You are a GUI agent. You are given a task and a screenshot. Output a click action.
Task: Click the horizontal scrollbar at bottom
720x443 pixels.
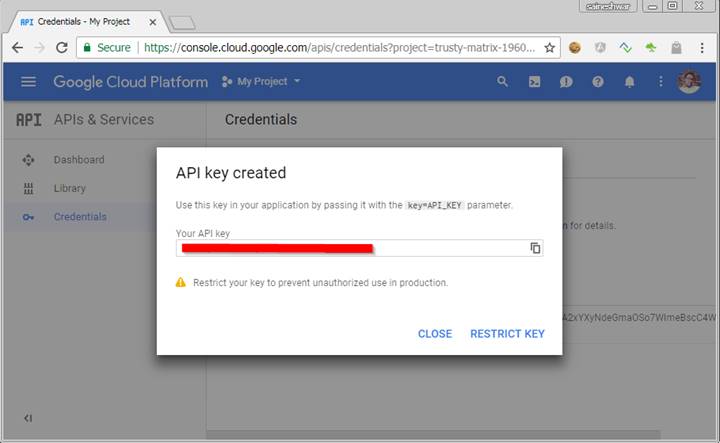pos(433,434)
